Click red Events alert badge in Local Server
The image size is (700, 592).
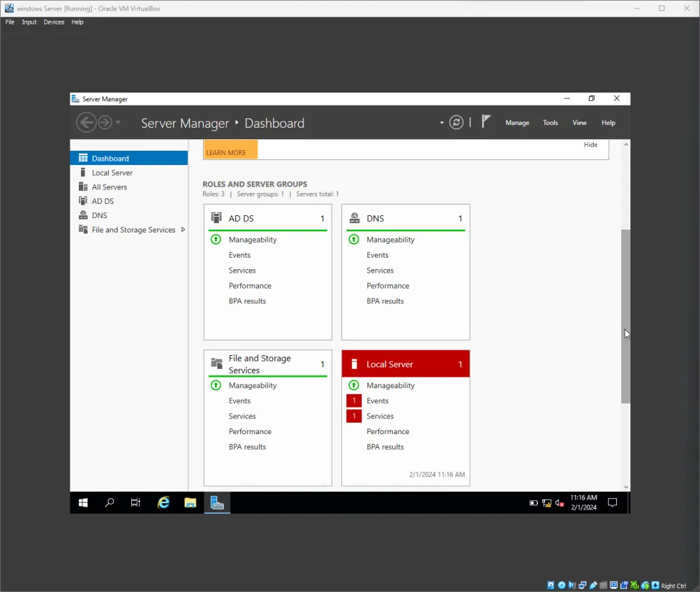click(x=354, y=401)
